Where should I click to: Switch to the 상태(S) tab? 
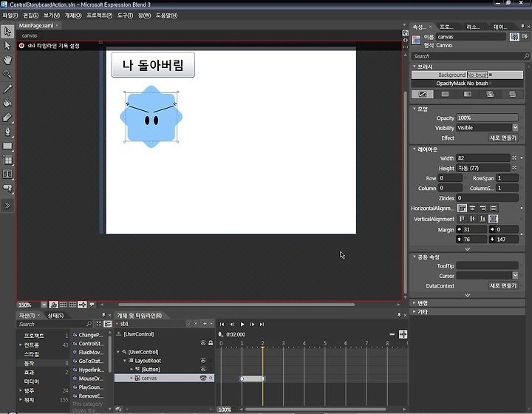(x=55, y=316)
